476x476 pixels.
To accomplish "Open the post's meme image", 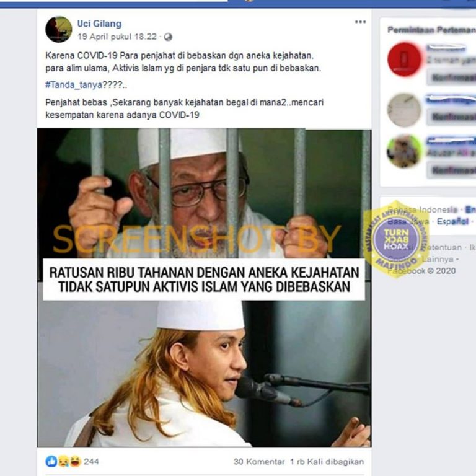I will point(204,288).
